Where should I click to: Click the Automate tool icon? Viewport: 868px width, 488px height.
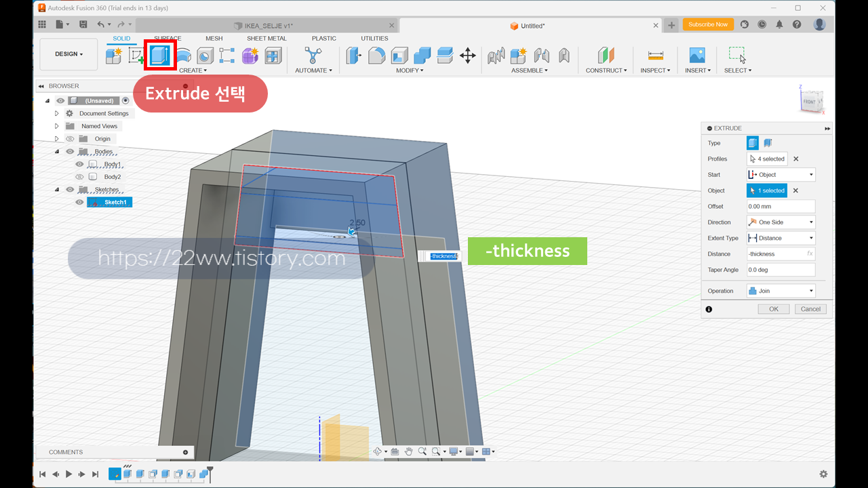pyautogui.click(x=313, y=56)
